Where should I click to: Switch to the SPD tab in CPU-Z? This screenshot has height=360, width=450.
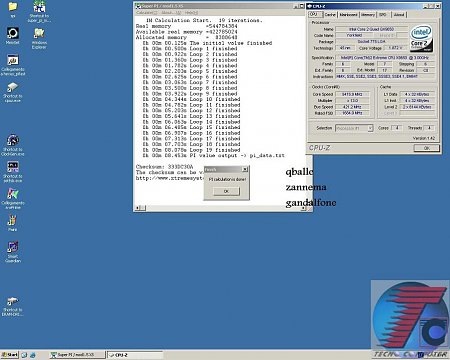coord(383,15)
